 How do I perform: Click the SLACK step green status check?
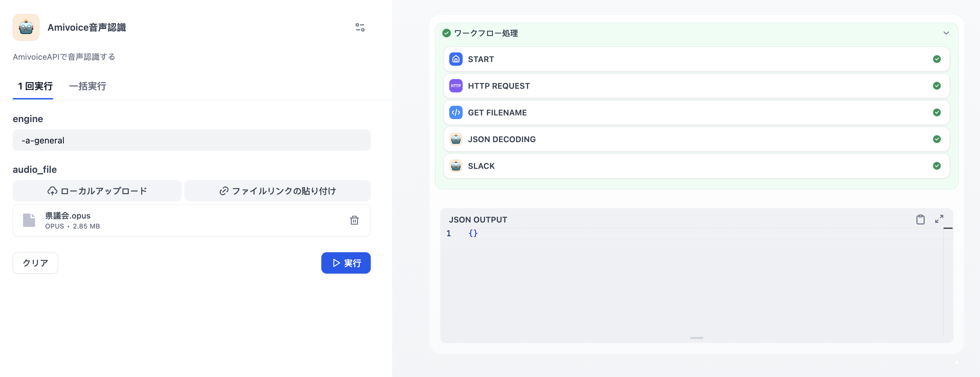click(x=936, y=166)
